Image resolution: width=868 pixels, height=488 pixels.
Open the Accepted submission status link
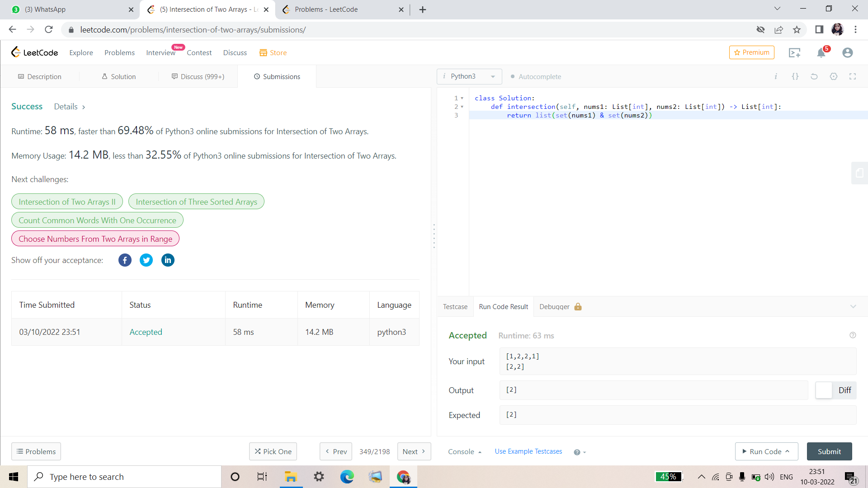(x=146, y=332)
